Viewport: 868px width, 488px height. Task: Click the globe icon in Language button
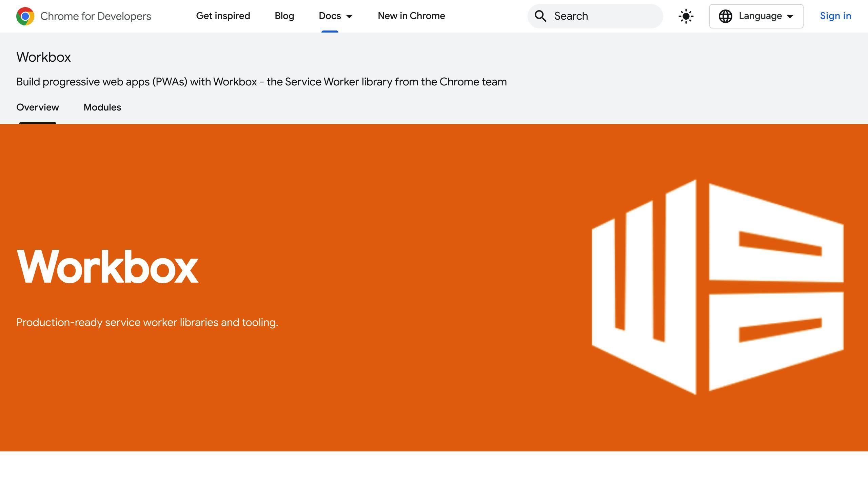(x=725, y=16)
